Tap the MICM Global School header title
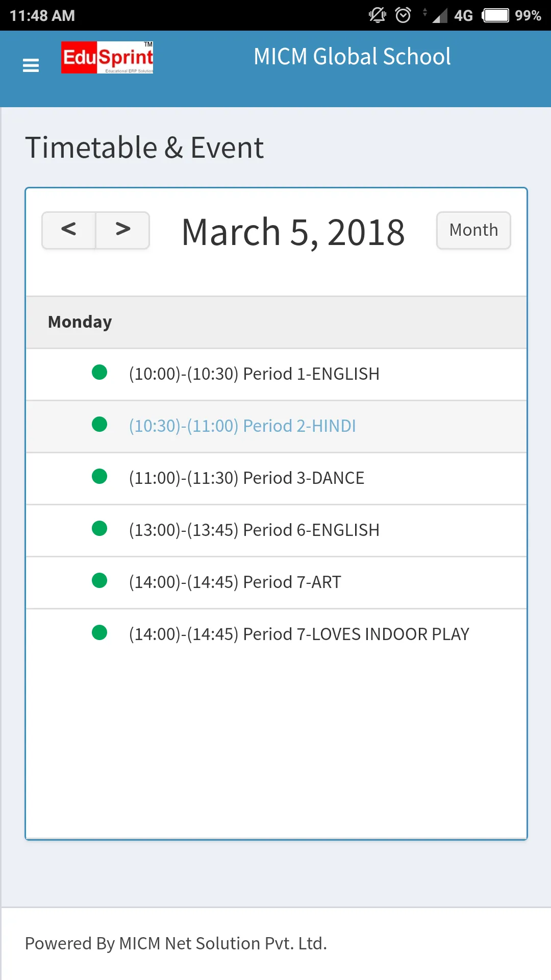The width and height of the screenshot is (551, 980). click(x=352, y=57)
